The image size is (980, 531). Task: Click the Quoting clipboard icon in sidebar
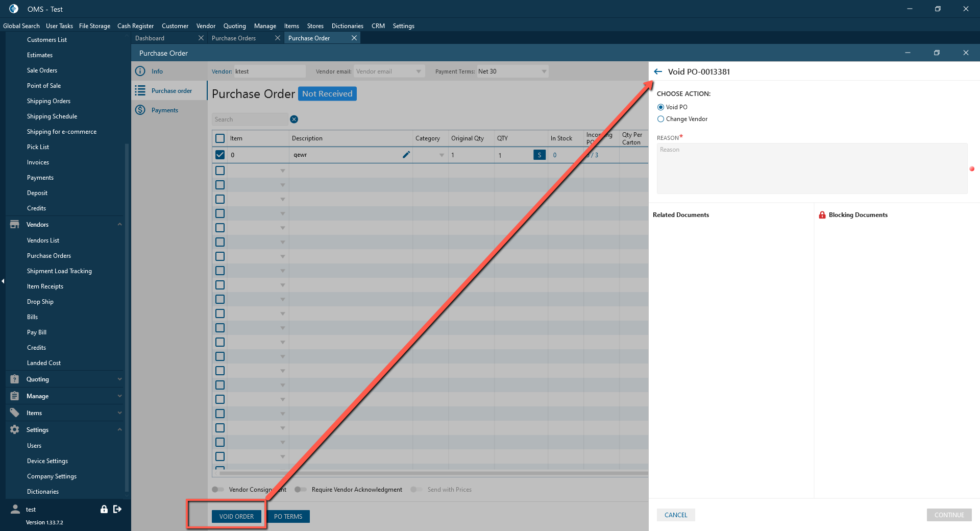pos(14,379)
